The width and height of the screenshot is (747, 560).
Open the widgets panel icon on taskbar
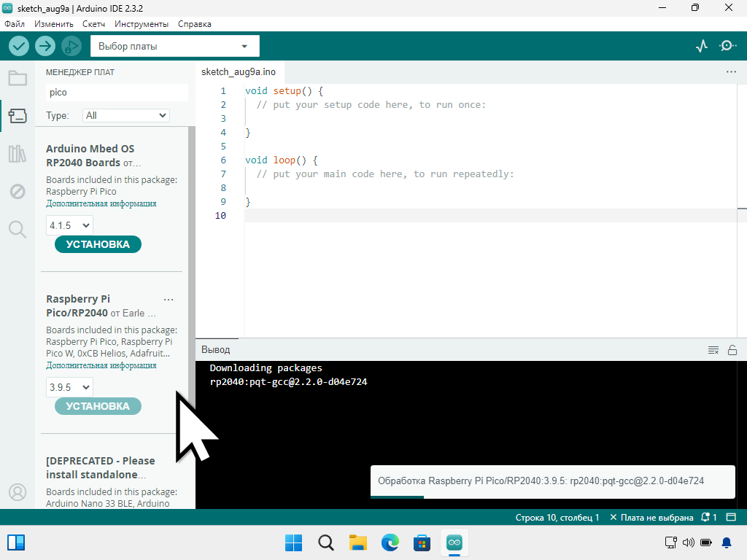coord(16,542)
